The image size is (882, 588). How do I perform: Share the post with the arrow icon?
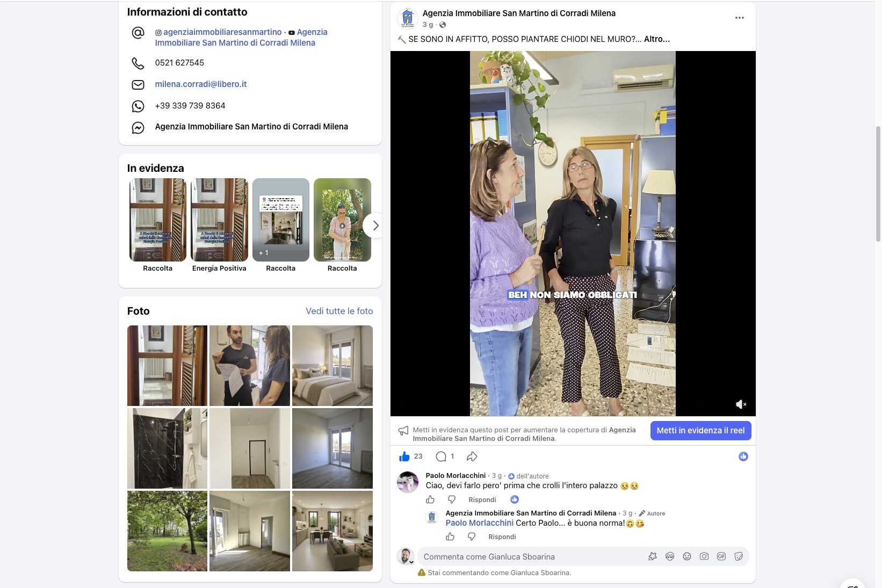[472, 456]
